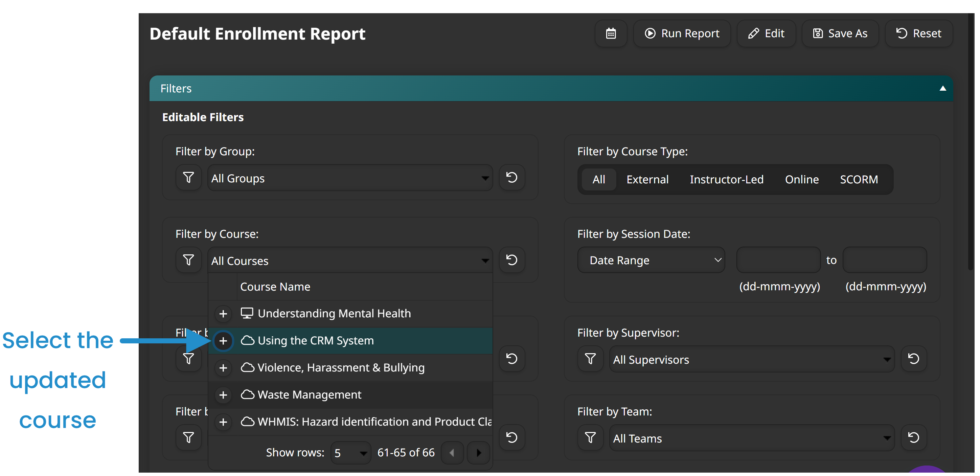This screenshot has height=476, width=980.
Task: Reset the Filter by Supervisor selection
Action: [913, 358]
